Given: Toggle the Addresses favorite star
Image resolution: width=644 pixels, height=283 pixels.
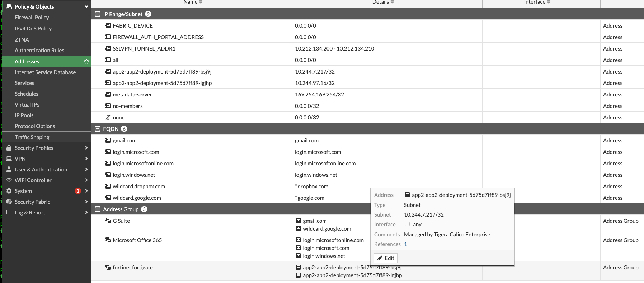Looking at the screenshot, I should [x=86, y=61].
